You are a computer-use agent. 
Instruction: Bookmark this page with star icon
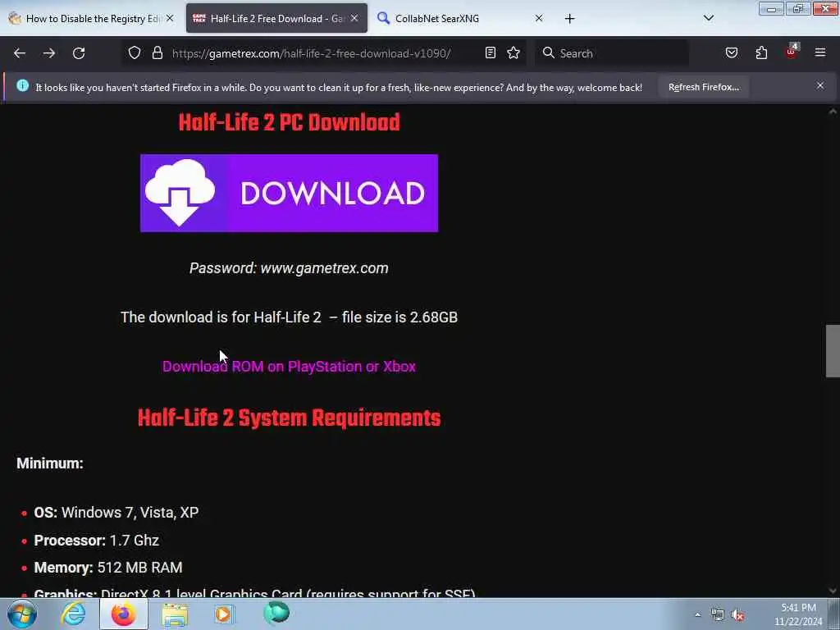pyautogui.click(x=514, y=53)
